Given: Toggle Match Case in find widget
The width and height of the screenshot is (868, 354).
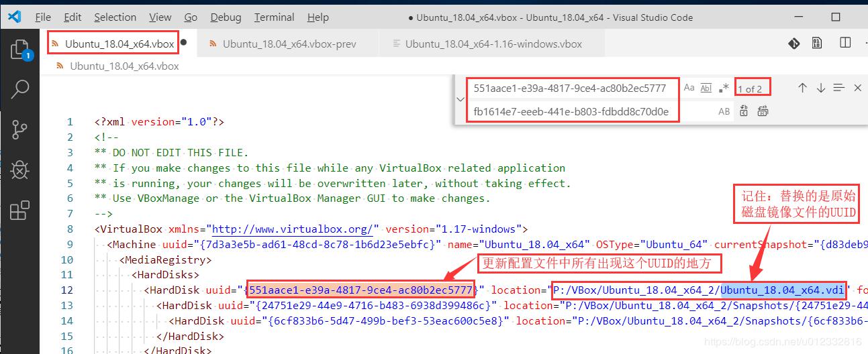Looking at the screenshot, I should coord(689,88).
